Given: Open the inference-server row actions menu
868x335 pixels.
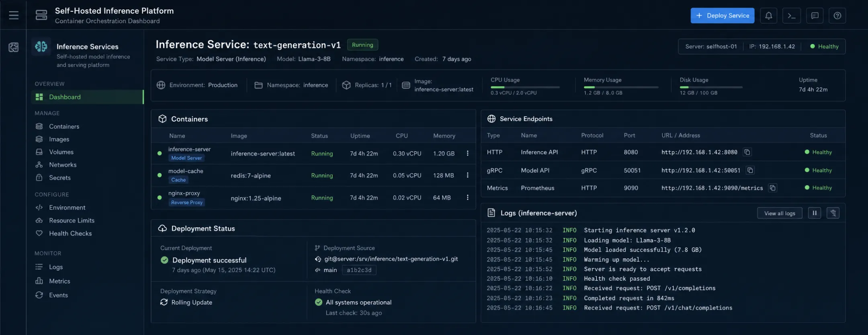Looking at the screenshot, I should click(467, 153).
